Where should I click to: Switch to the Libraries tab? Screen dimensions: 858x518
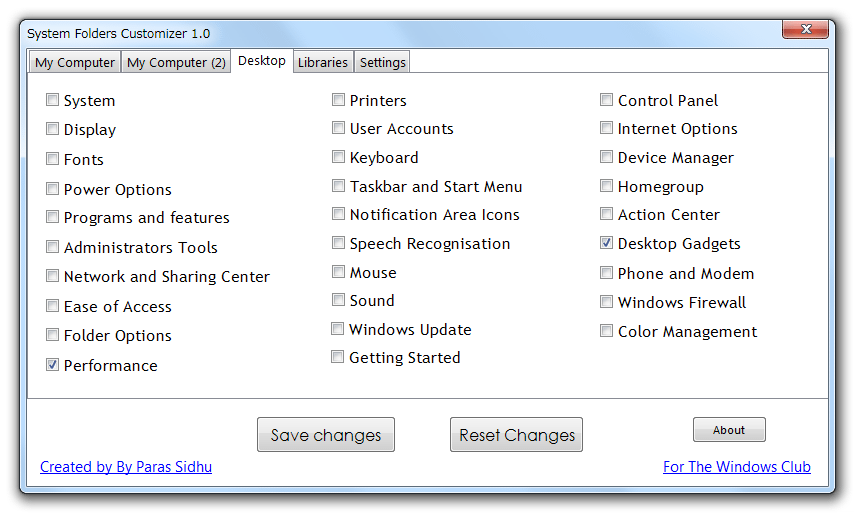[323, 62]
